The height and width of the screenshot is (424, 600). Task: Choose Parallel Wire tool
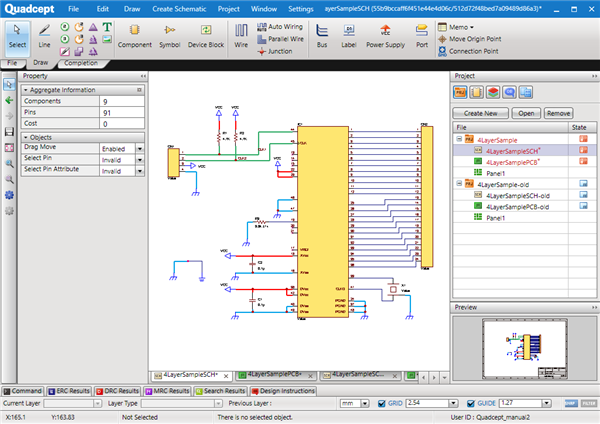pos(280,39)
